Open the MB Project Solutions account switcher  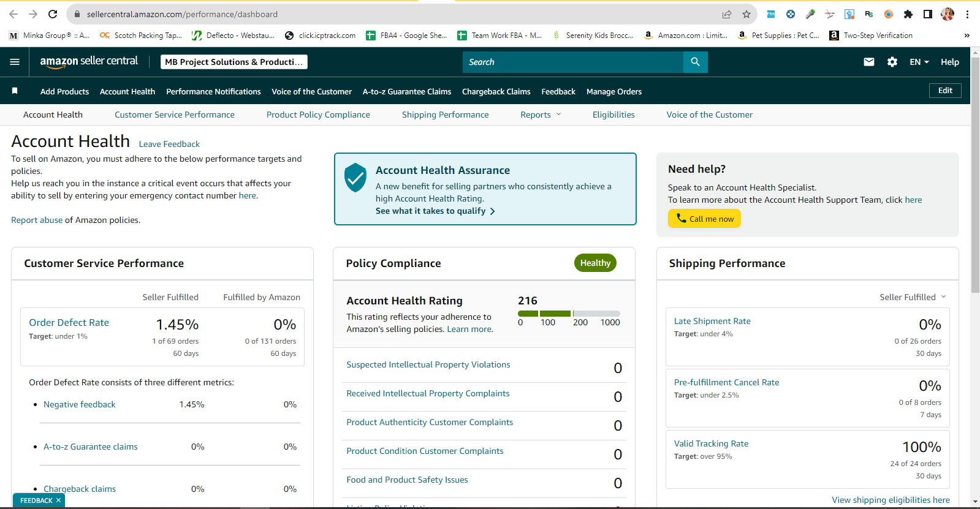coord(234,62)
